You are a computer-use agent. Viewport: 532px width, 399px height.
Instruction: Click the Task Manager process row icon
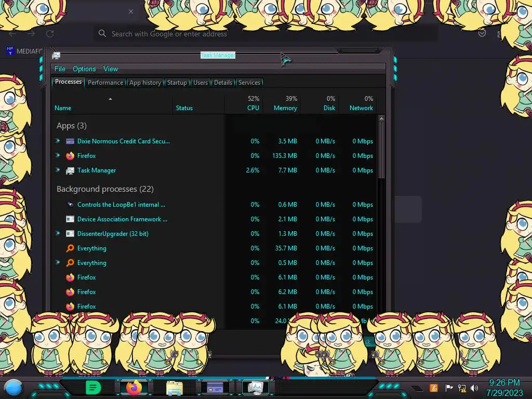pos(70,170)
